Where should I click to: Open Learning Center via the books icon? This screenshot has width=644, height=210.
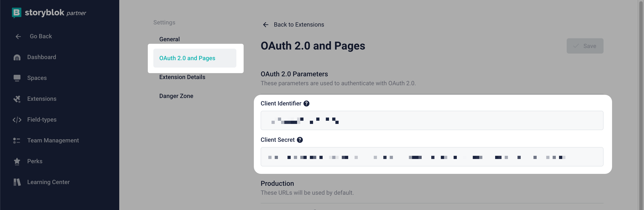[17, 182]
